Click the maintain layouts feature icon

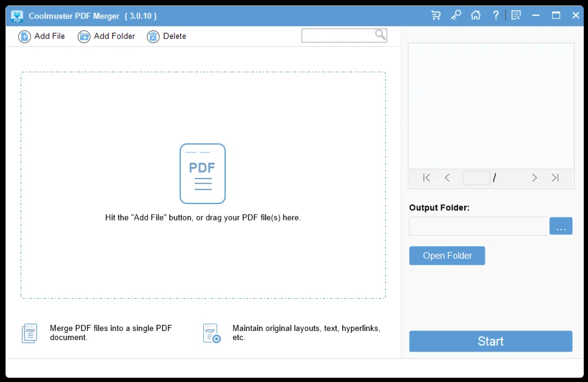212,333
